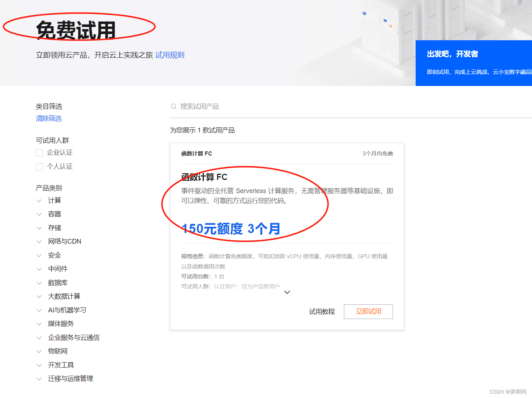Viewport: 532px width, 398px height.
Task: Expand the 开发工具 category chevron
Action: click(39, 365)
